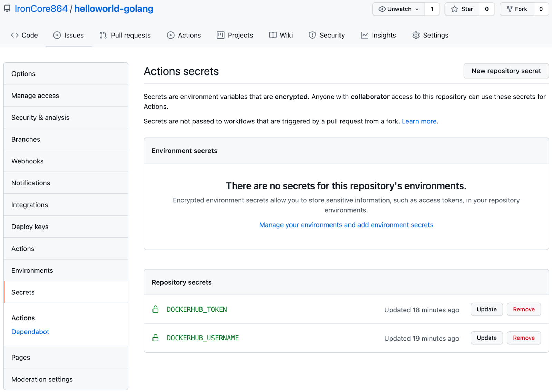Image resolution: width=552 pixels, height=392 pixels.
Task: Open the Projects tab
Action: [235, 35]
